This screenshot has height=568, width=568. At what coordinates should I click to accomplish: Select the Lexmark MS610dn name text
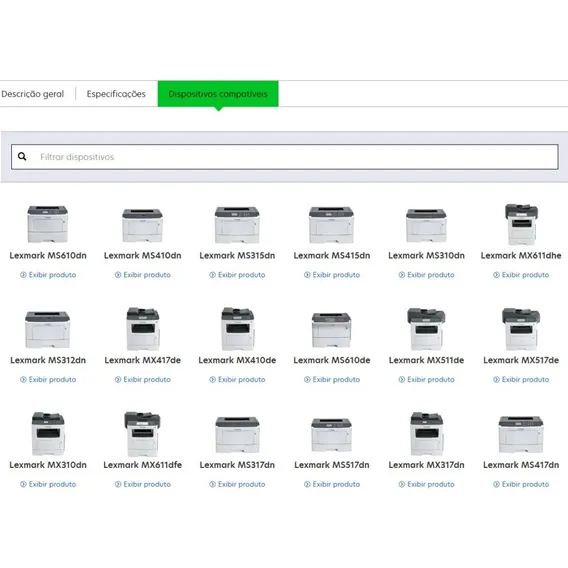pyautogui.click(x=48, y=255)
